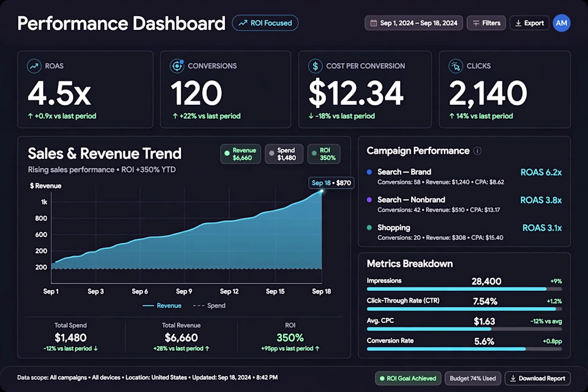This screenshot has height=392, width=588.
Task: Click the Sep 12 axis label
Action: (229, 291)
